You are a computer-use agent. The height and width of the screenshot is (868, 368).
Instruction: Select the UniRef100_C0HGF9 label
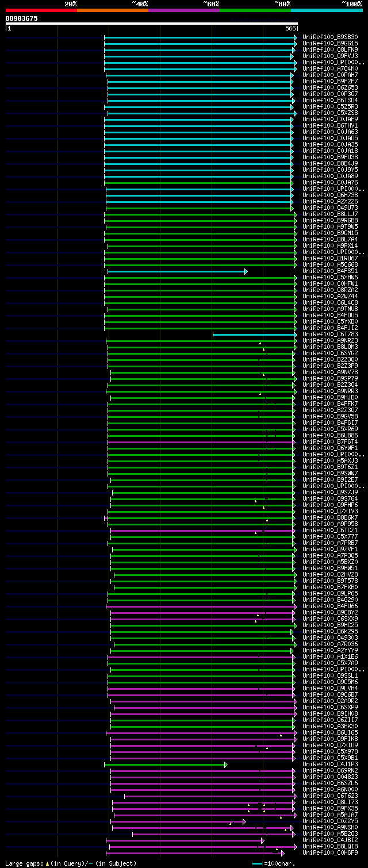pyautogui.click(x=331, y=853)
